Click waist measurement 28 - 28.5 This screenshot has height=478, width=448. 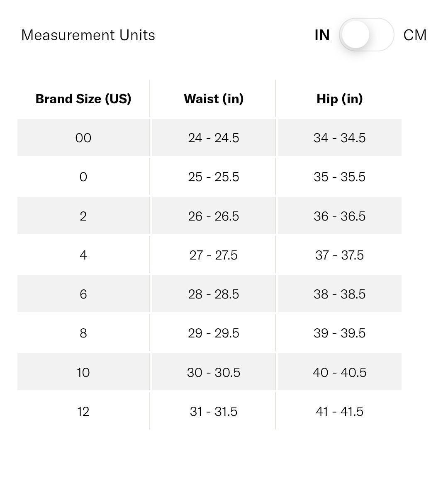click(214, 294)
